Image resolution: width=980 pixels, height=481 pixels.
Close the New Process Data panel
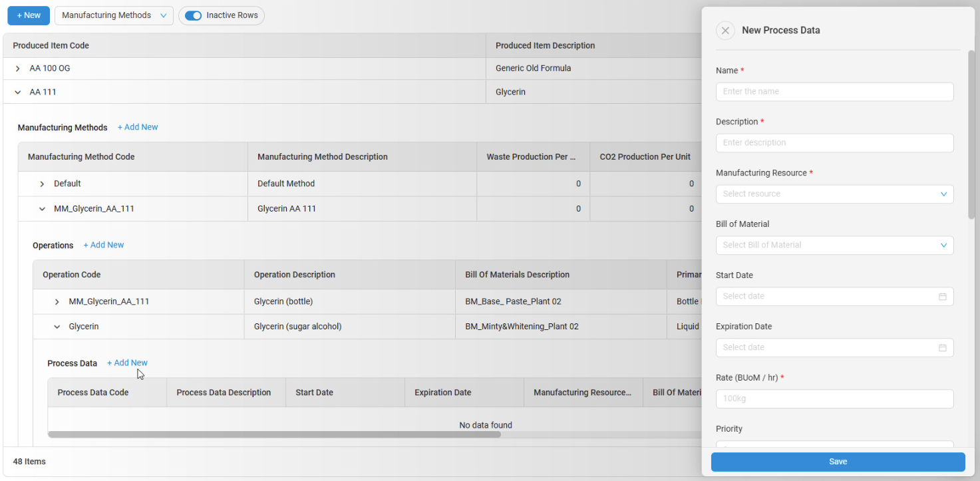click(725, 31)
